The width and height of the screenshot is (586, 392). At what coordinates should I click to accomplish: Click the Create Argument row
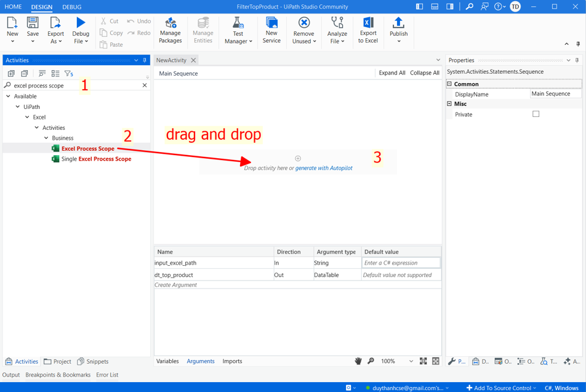pyautogui.click(x=297, y=285)
